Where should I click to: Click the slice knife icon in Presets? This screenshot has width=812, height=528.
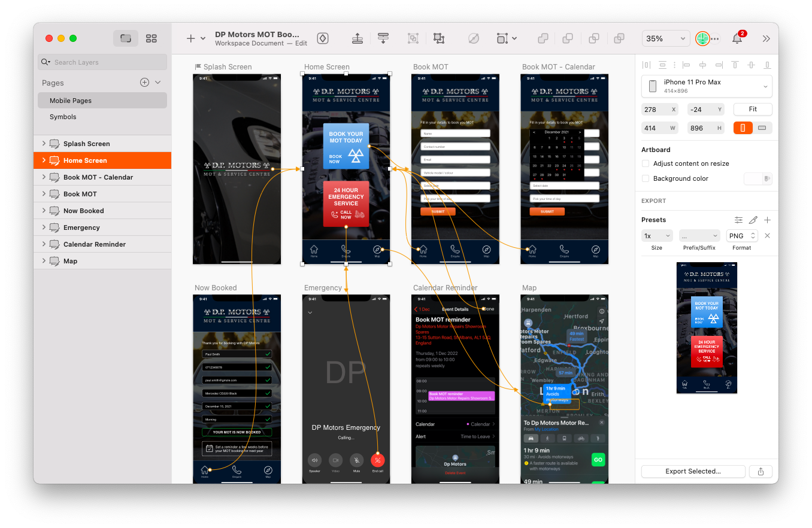tap(753, 220)
